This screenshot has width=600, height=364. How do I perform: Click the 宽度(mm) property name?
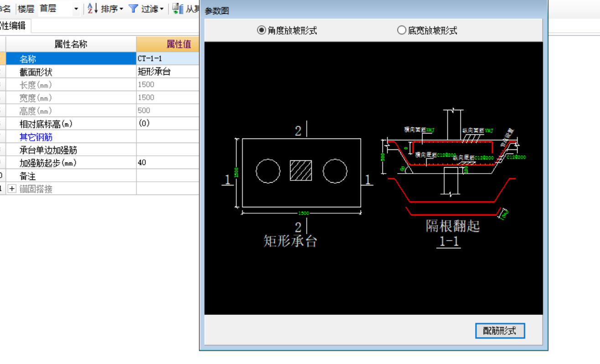tap(36, 98)
